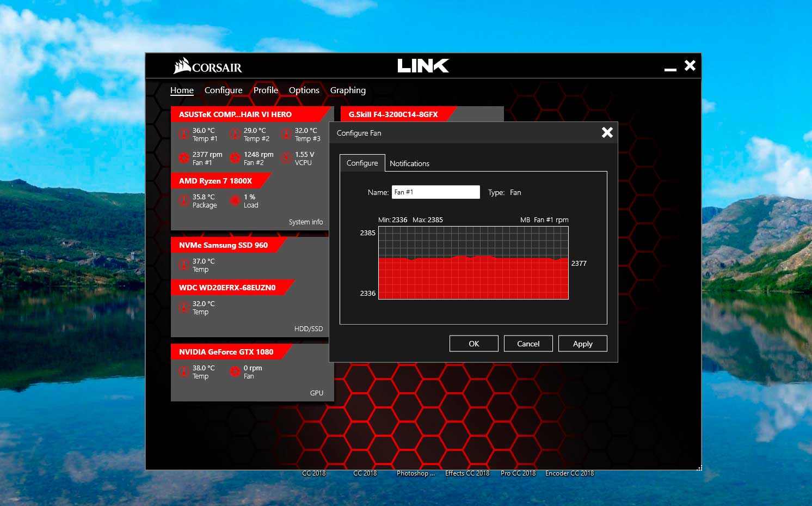This screenshot has height=506, width=812.
Task: Click the System info label
Action: tap(306, 222)
